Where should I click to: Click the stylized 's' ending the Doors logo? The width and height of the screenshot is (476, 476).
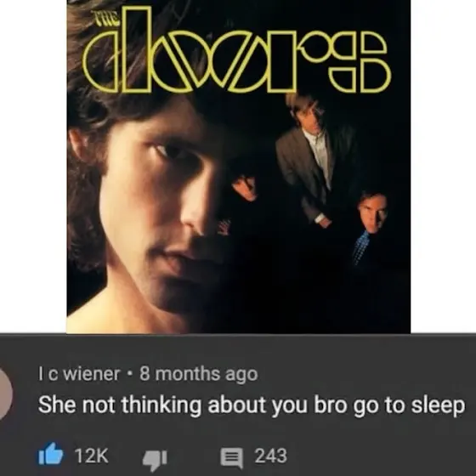point(361,61)
